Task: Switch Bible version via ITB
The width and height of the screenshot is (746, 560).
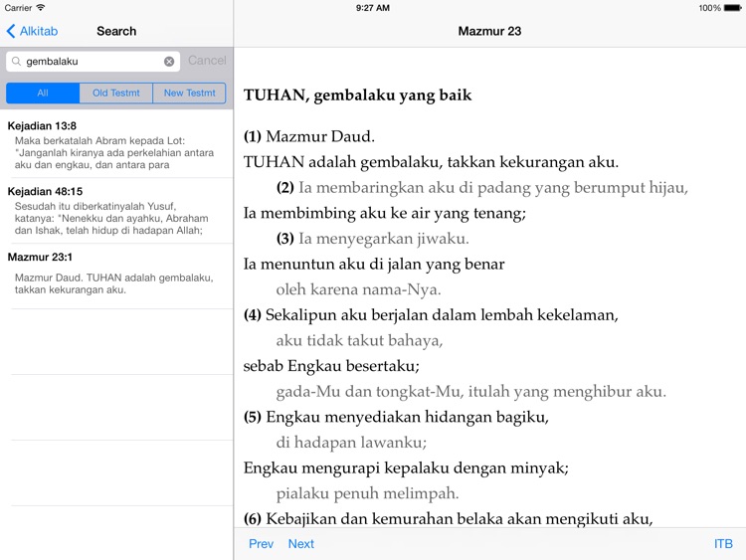Action: (723, 544)
